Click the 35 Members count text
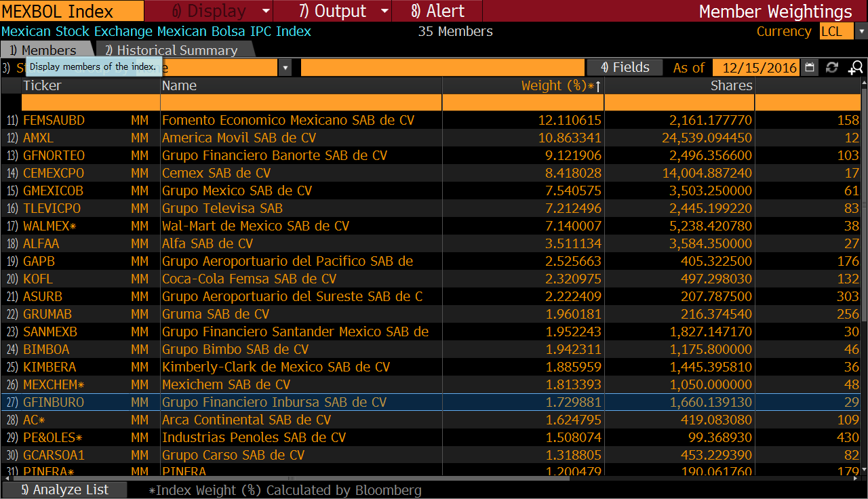This screenshot has height=499, width=868. click(456, 31)
